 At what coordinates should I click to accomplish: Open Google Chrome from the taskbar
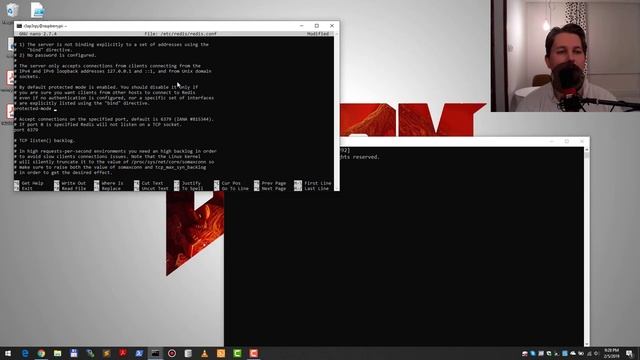click(41, 353)
